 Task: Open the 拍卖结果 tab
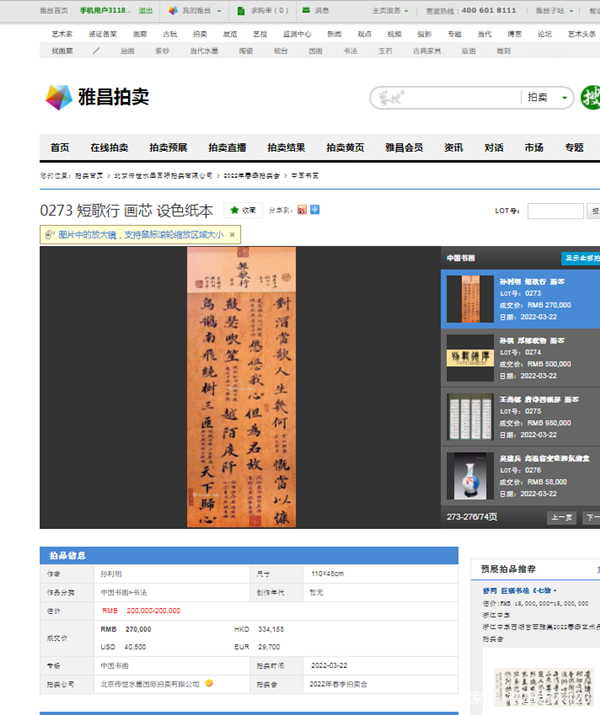[286, 148]
